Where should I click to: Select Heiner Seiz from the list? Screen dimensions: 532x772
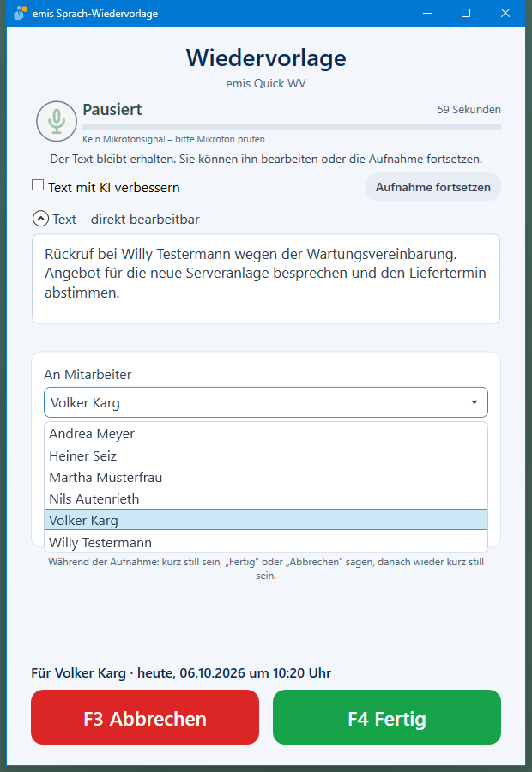pos(266,456)
